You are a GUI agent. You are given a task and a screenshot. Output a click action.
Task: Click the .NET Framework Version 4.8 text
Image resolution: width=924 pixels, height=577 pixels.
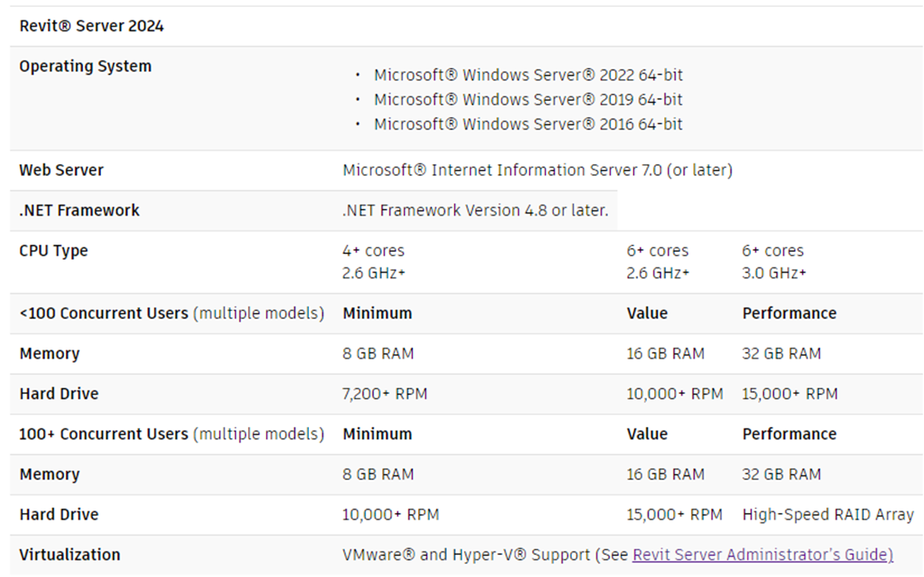pos(475,210)
